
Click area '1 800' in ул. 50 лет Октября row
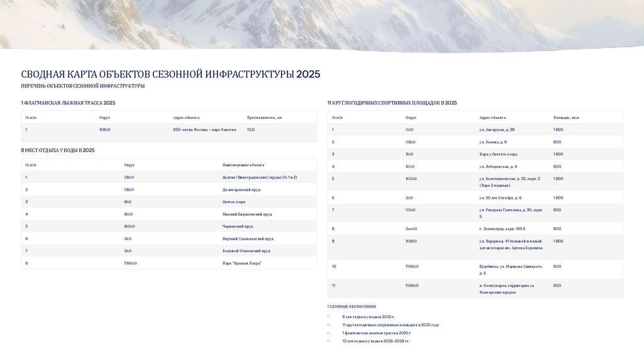558,197
